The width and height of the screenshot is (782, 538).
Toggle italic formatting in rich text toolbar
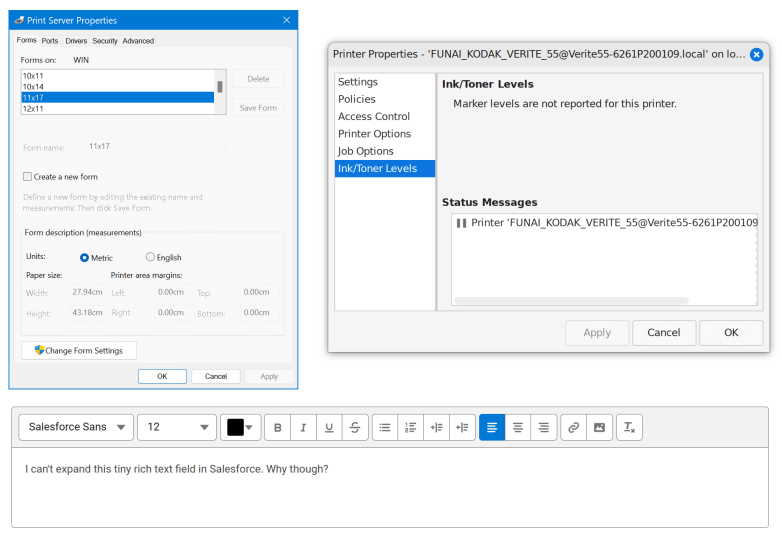303,427
